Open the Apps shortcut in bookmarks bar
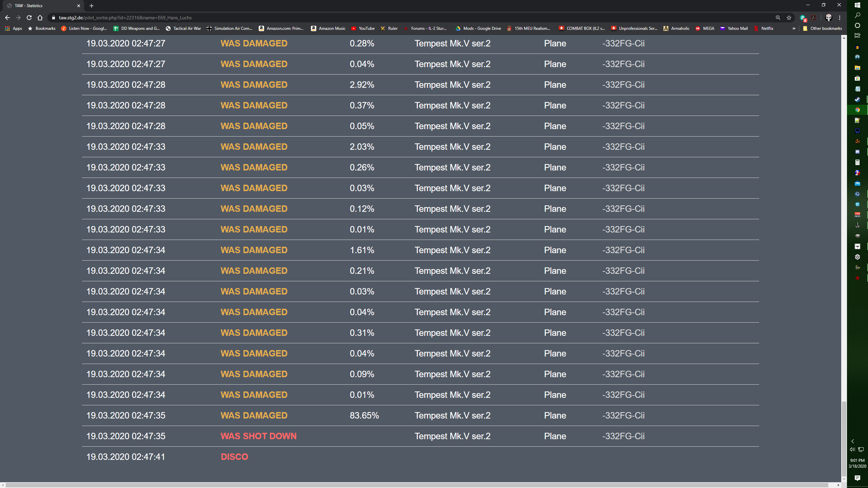The image size is (868, 488). pyautogui.click(x=14, y=28)
